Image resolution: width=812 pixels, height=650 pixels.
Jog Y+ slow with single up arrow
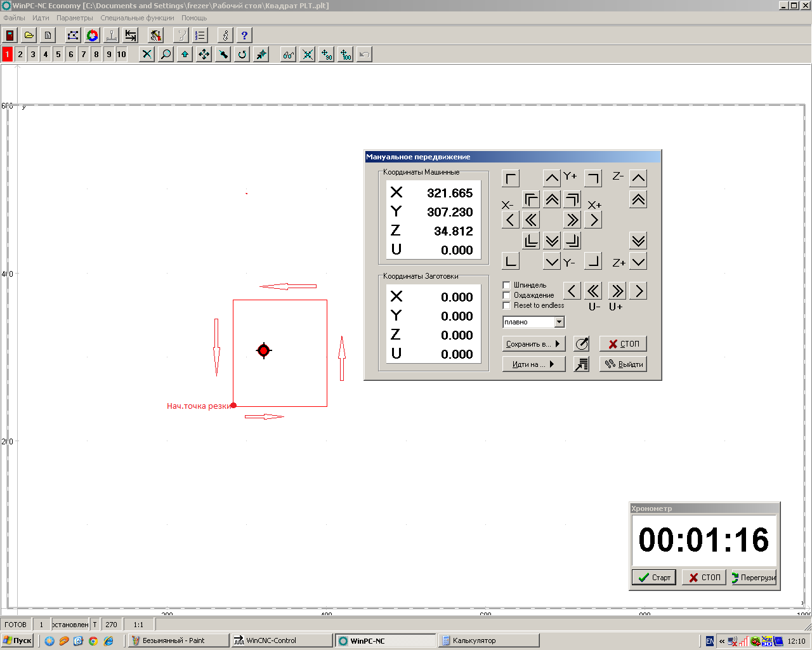tap(552, 178)
